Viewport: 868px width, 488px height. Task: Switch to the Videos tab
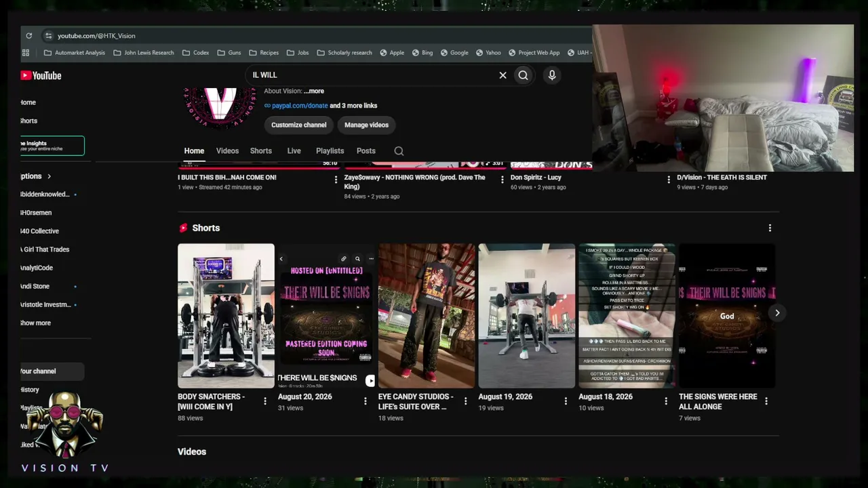coord(227,151)
